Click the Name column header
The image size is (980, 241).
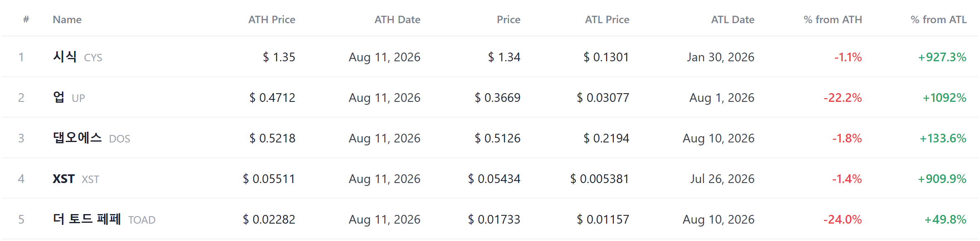67,19
